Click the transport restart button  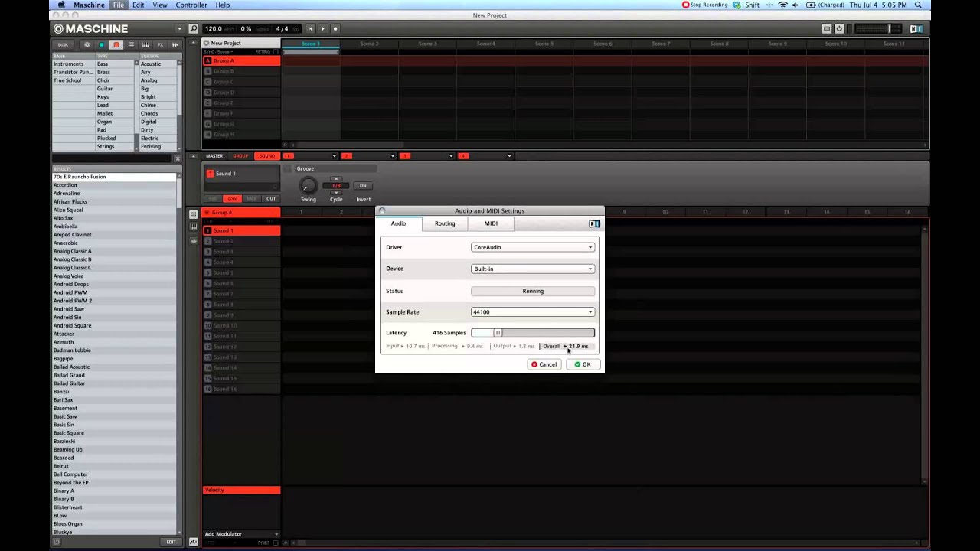(x=310, y=28)
